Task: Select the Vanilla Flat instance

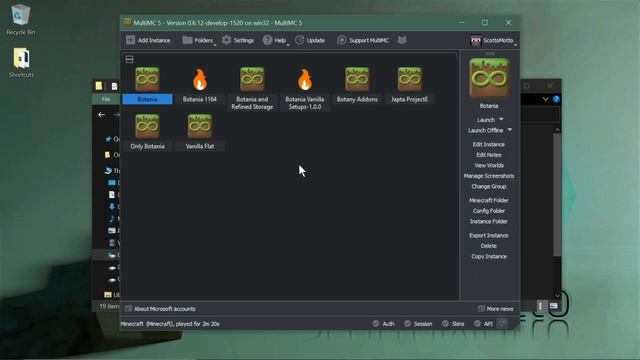Action: pos(200,132)
